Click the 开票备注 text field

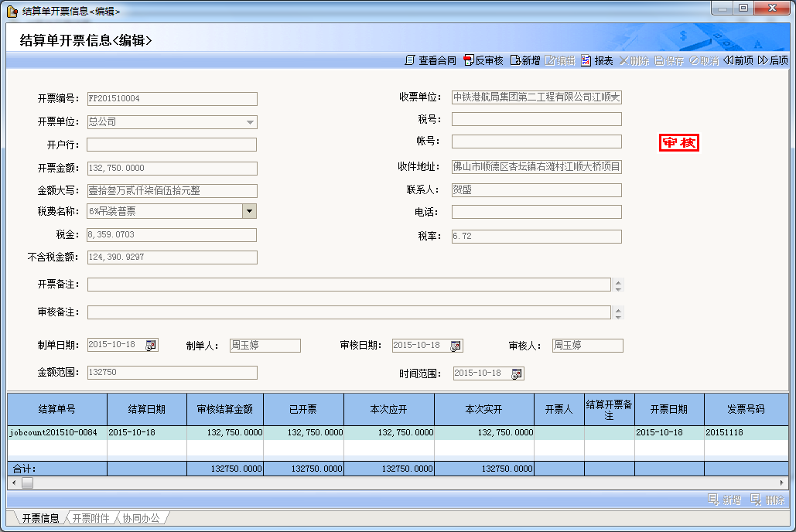tap(348, 285)
